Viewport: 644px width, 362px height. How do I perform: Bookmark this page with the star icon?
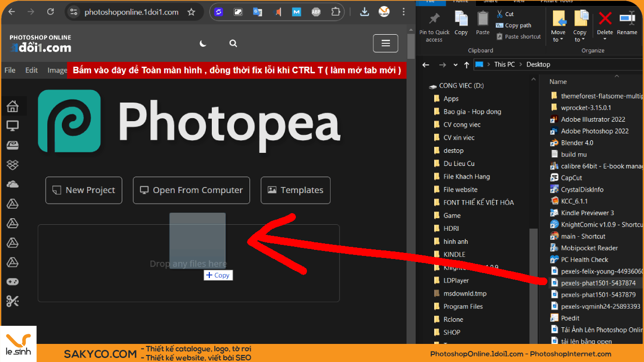[191, 12]
